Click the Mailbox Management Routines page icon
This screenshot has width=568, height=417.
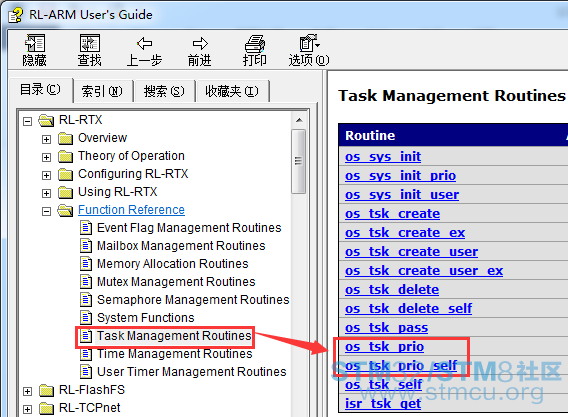click(86, 246)
